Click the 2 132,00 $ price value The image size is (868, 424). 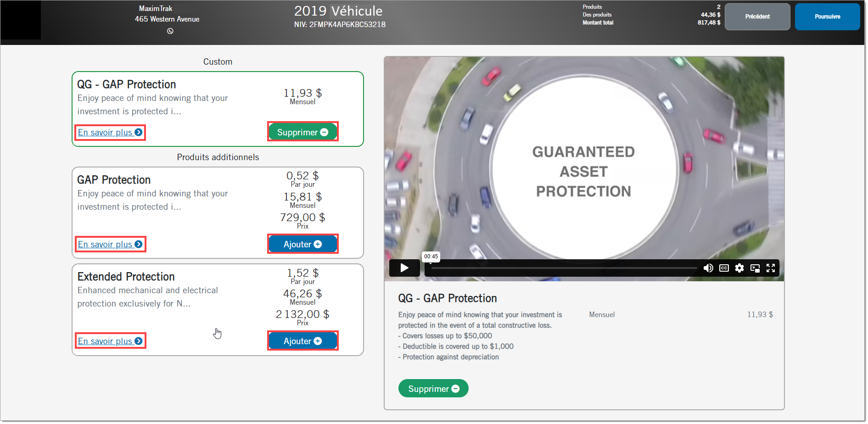click(x=302, y=314)
